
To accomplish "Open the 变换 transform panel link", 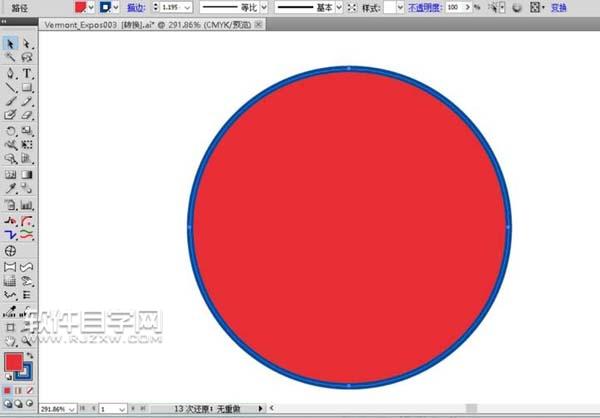I will tap(558, 7).
